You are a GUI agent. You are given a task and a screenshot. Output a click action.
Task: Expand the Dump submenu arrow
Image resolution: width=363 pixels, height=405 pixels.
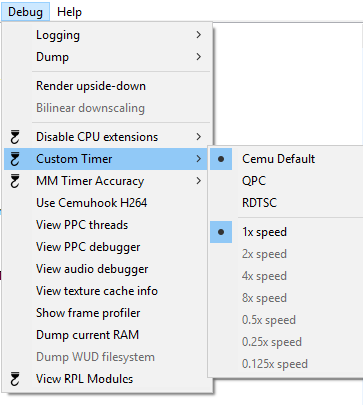pyautogui.click(x=199, y=57)
